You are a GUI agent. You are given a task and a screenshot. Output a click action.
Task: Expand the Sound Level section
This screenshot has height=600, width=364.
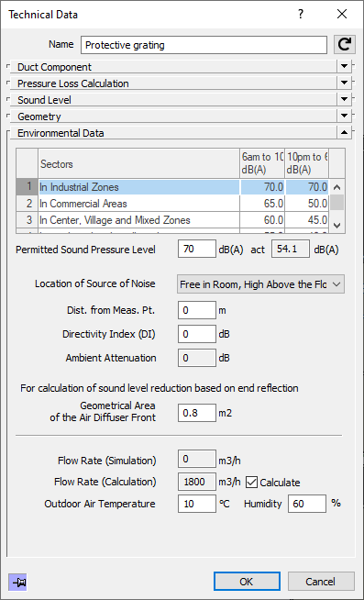tap(344, 99)
